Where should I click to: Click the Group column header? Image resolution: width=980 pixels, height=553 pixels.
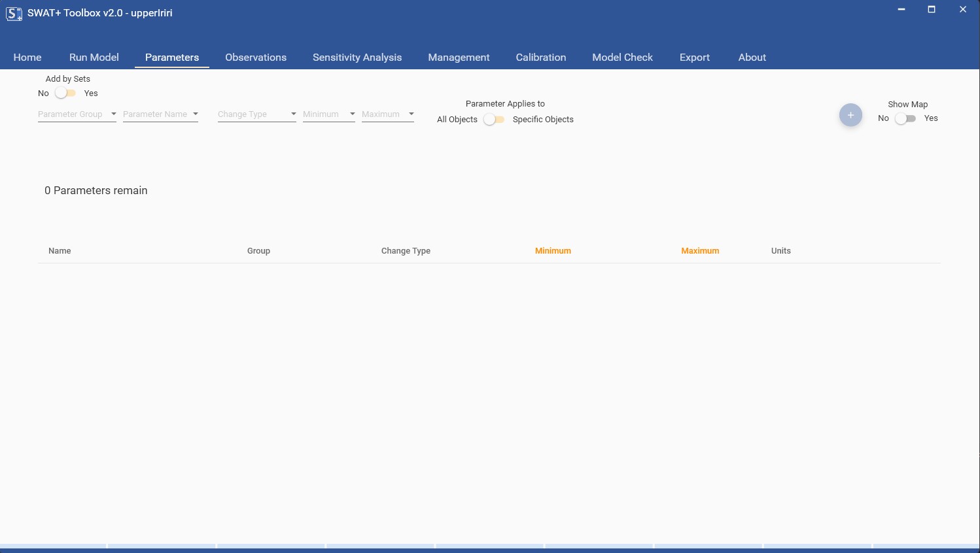pos(258,251)
